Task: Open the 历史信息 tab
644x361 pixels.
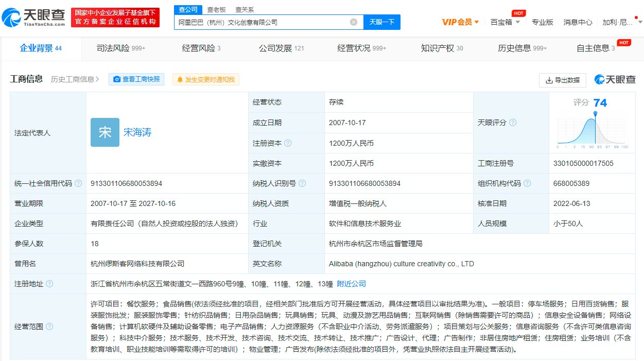Action: 522,48
